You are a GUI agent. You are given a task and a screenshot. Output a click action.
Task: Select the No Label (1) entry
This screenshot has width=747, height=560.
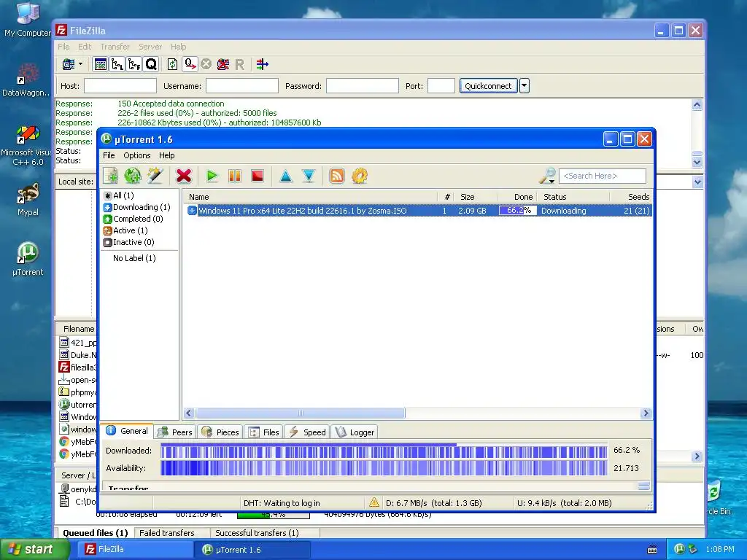(x=134, y=258)
